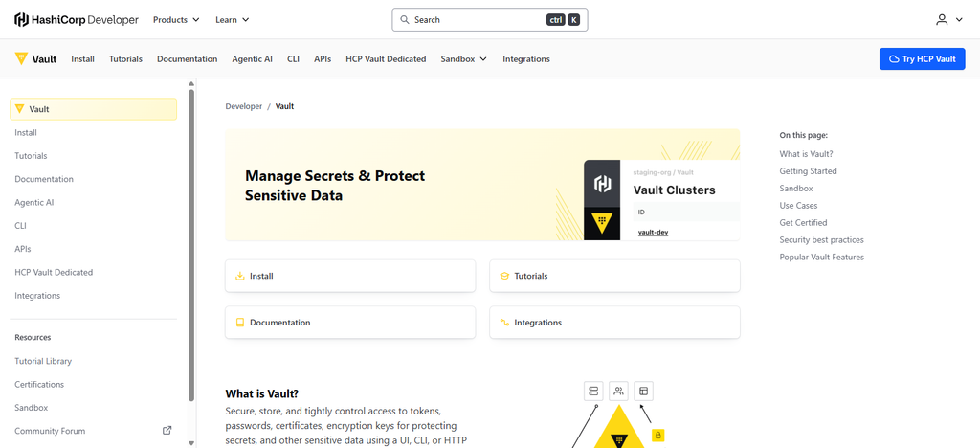Click the Try HCP Vault button
This screenshot has height=448, width=980.
(x=922, y=59)
